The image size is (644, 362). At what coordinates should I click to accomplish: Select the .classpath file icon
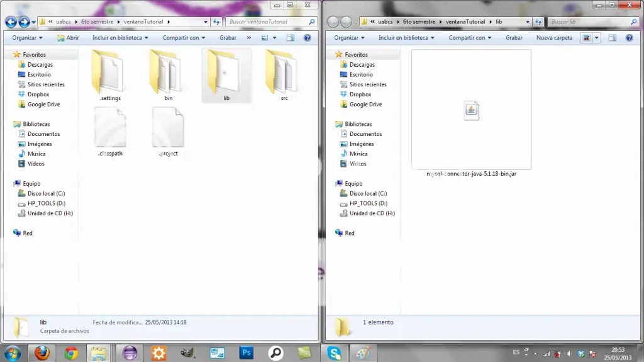[x=110, y=128]
